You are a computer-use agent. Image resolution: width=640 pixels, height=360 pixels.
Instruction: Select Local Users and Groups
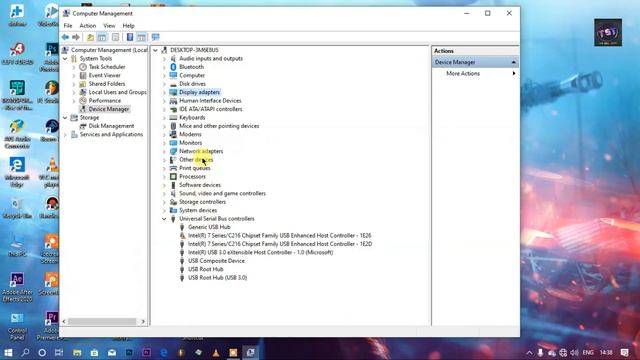pyautogui.click(x=118, y=92)
